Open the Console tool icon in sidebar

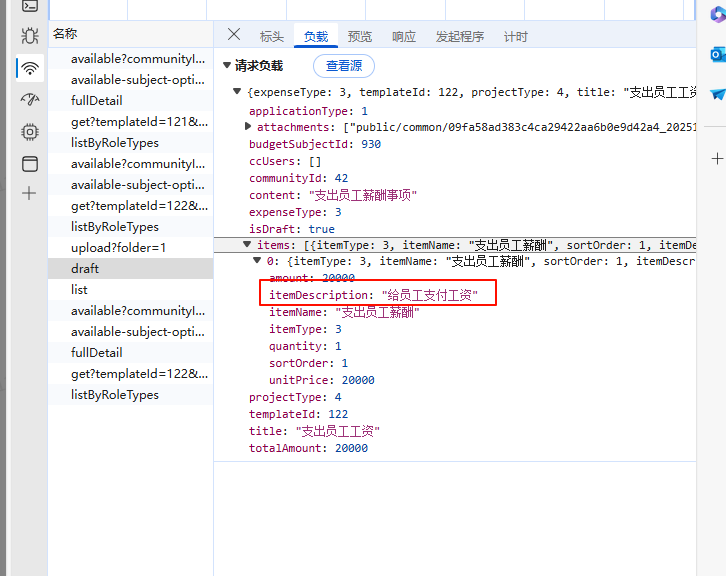[x=30, y=6]
